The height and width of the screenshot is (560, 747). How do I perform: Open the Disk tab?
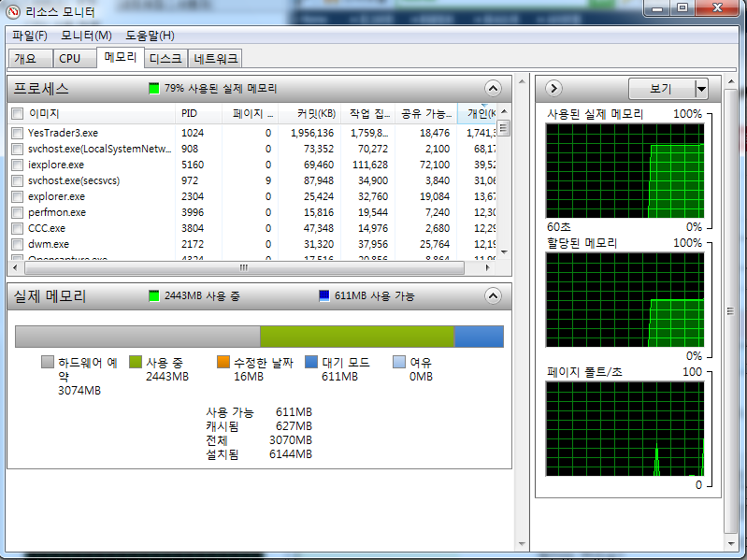(165, 58)
